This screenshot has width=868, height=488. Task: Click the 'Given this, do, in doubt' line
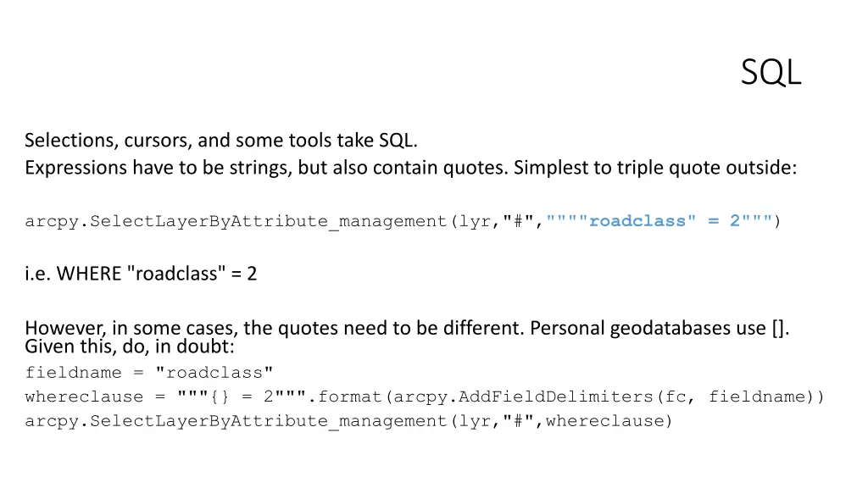(130, 347)
